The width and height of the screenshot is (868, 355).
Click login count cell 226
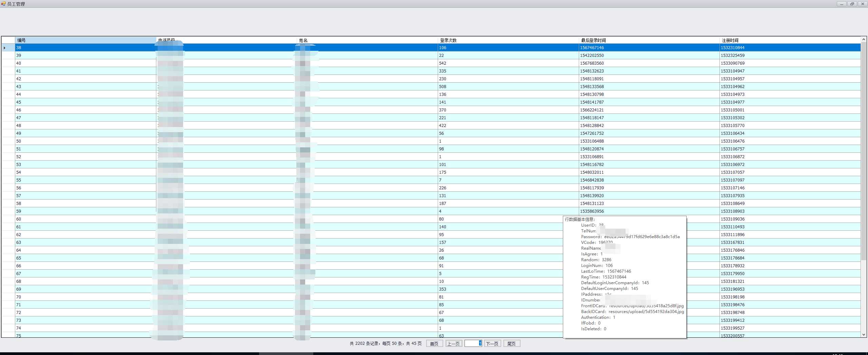click(508, 188)
